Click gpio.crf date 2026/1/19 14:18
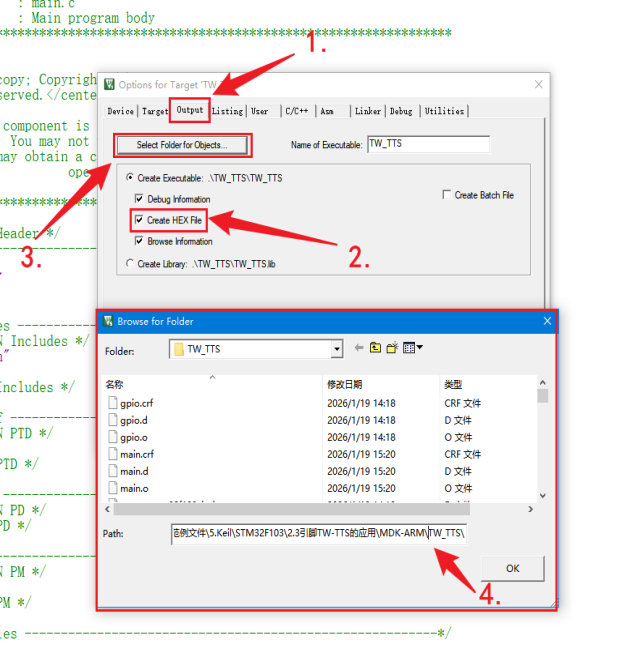The image size is (638, 653). coord(361,403)
